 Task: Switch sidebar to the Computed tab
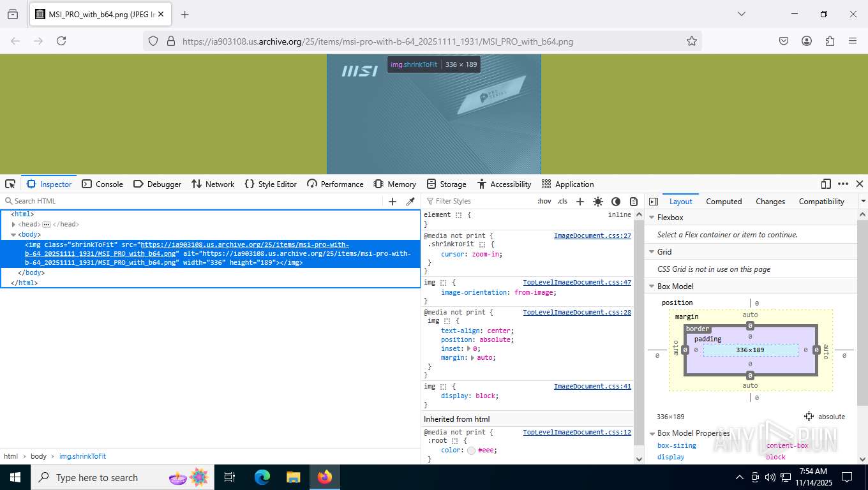pyautogui.click(x=724, y=201)
